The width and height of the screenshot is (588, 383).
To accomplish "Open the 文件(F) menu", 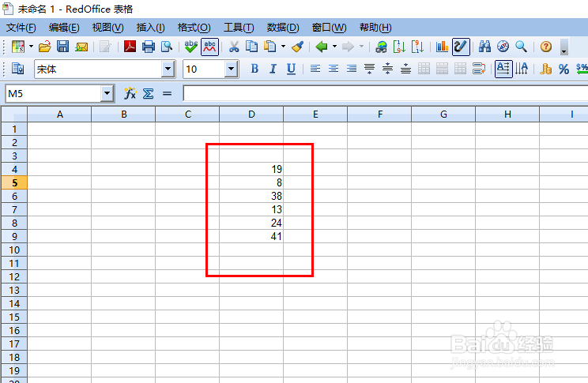I will (21, 28).
